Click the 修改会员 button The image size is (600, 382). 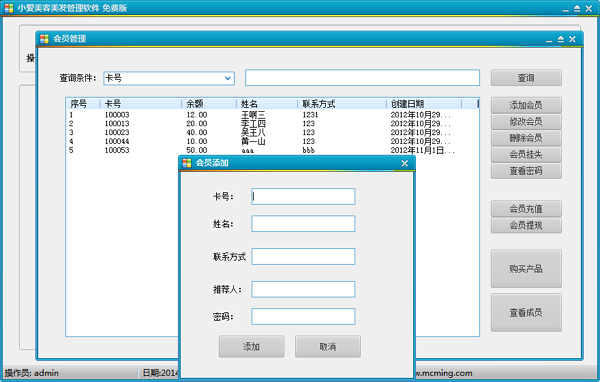pos(526,122)
